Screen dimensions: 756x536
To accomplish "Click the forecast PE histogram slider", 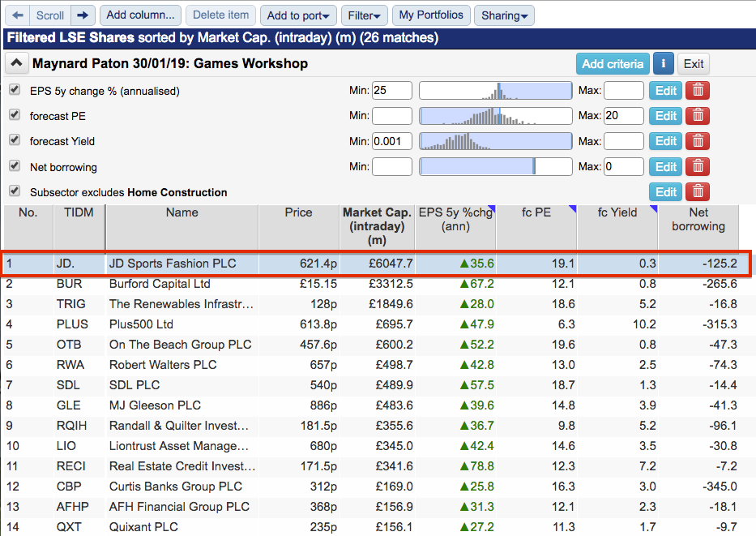I will coord(496,116).
